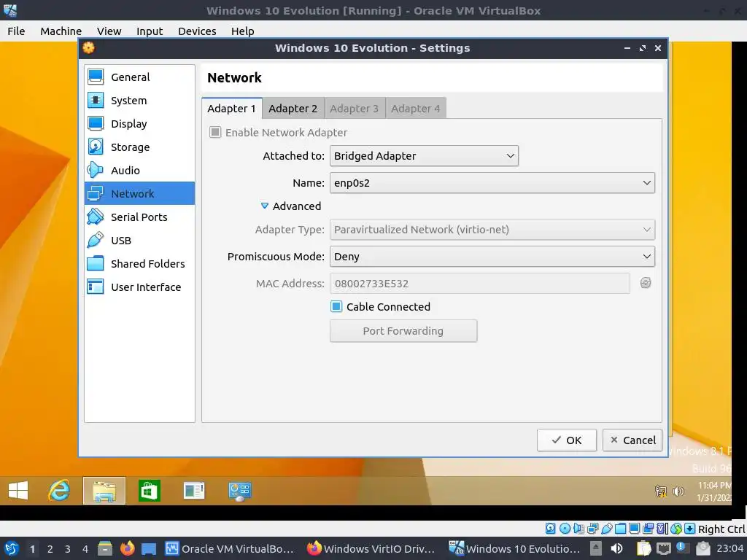Click host volume tray icon
This screenshot has width=747, height=560.
tap(616, 548)
